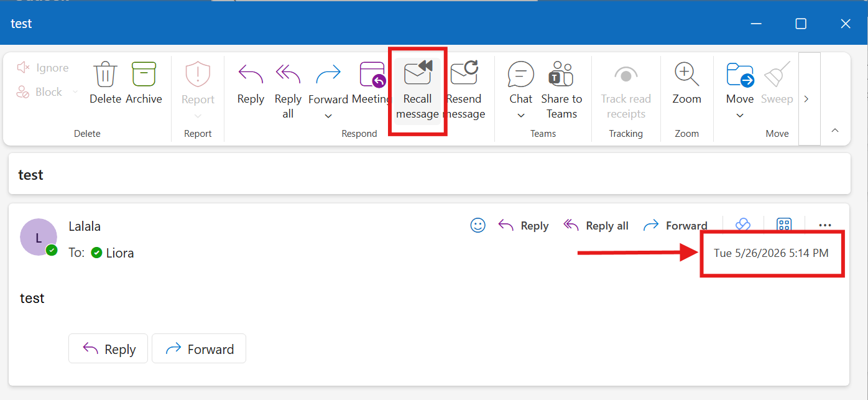Open the apps grid icon in message header

784,225
